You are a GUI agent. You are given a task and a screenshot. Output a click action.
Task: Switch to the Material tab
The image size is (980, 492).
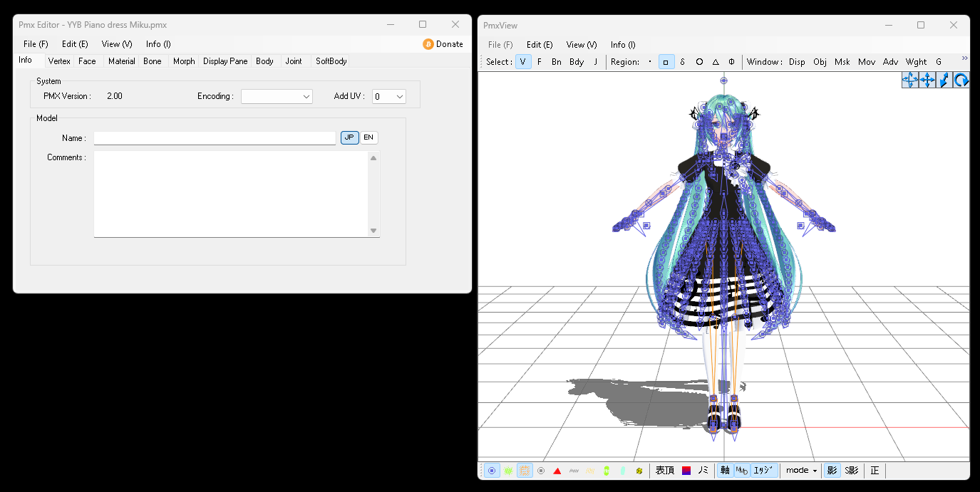121,61
